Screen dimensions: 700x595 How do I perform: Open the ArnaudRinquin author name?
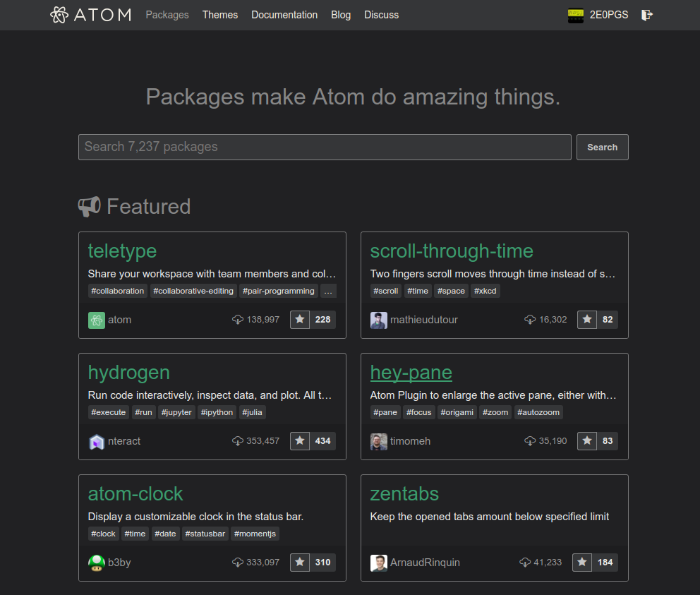[425, 563]
